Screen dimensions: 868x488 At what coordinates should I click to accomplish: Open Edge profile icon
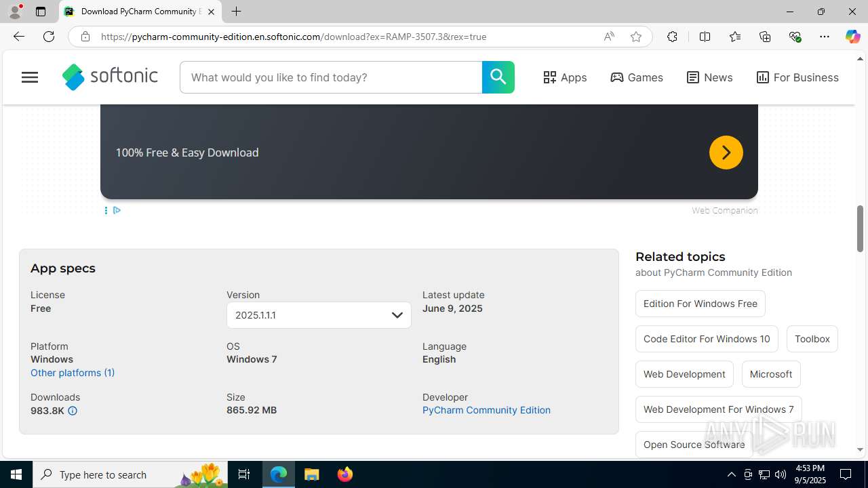point(15,12)
